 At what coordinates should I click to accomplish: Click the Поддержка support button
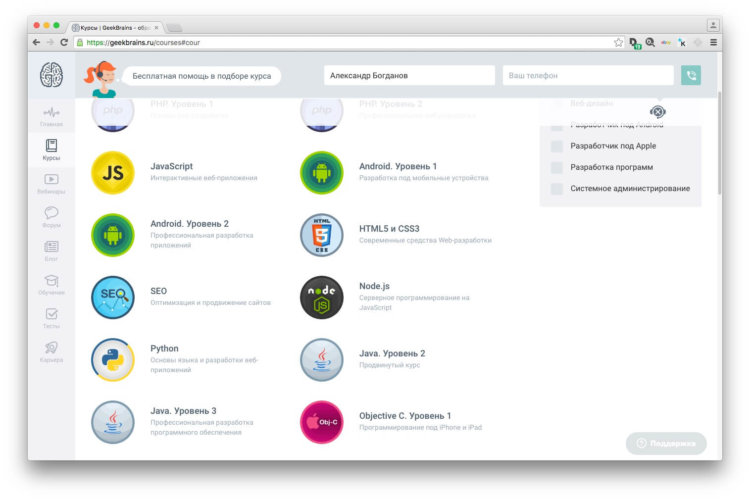click(x=666, y=444)
